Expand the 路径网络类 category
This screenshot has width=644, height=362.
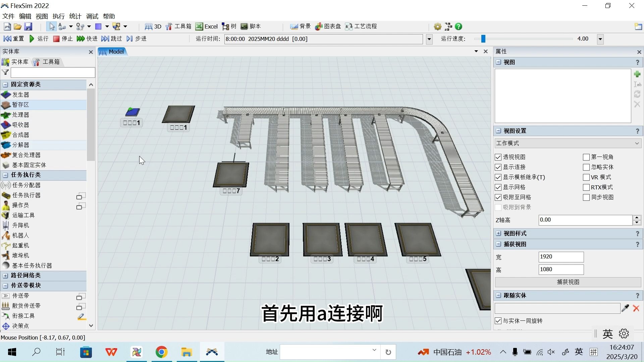pos(5,276)
